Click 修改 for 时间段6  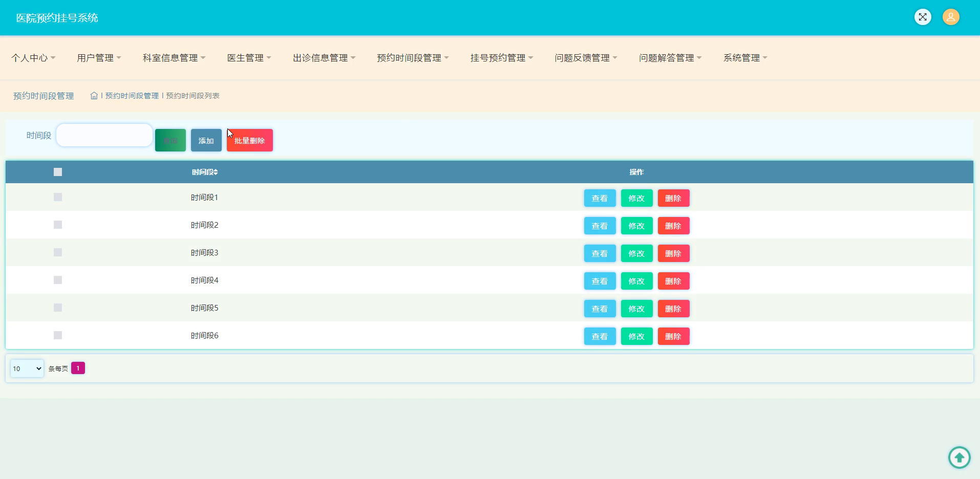[x=636, y=336]
